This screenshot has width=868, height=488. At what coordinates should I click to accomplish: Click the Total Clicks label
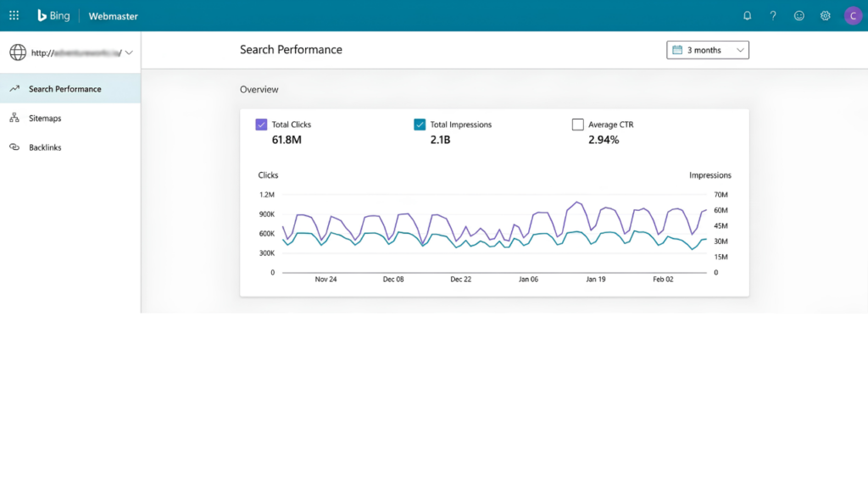pyautogui.click(x=292, y=125)
